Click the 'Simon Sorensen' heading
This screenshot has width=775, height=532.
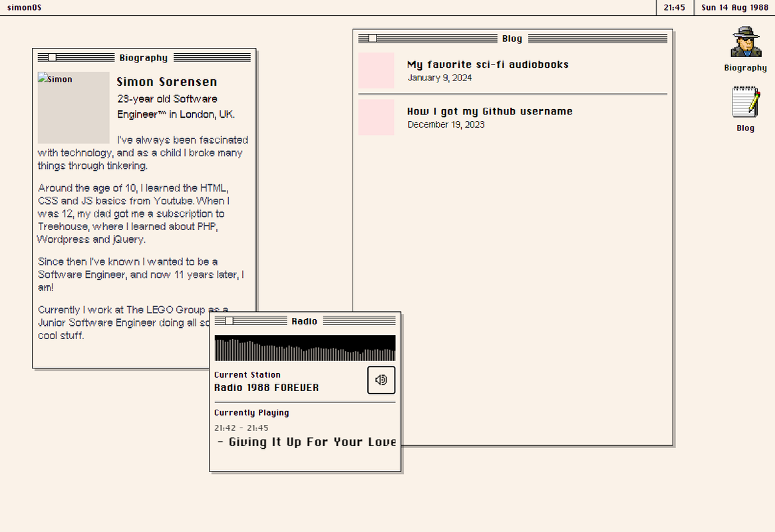pos(167,82)
